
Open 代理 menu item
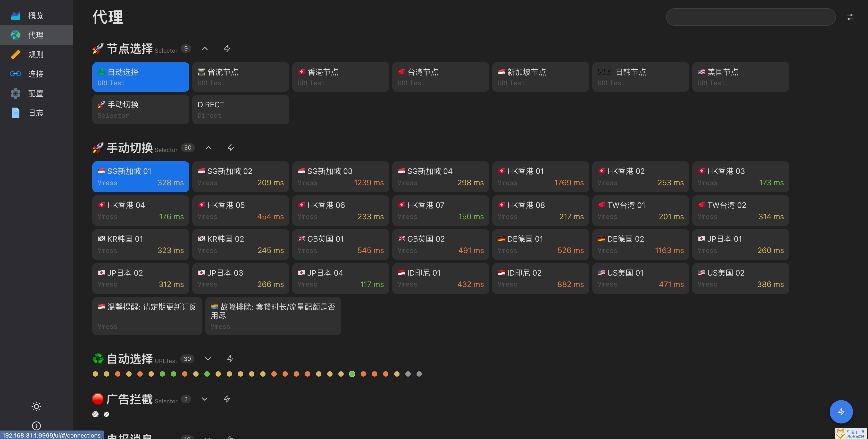tap(36, 35)
